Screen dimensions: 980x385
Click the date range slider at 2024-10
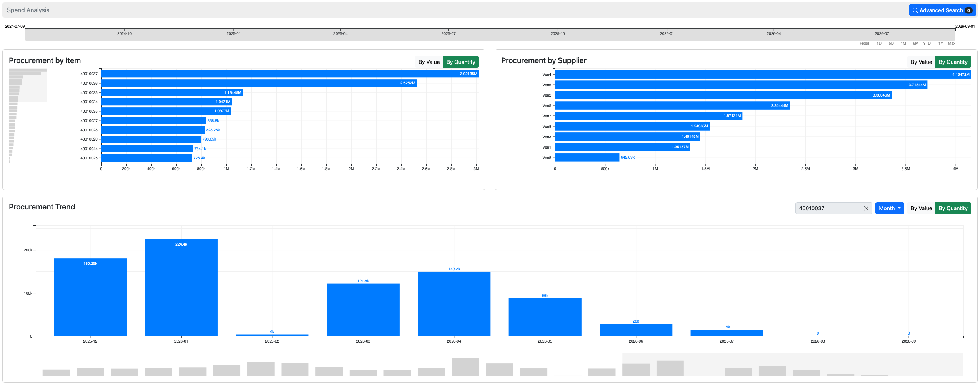tap(124, 35)
